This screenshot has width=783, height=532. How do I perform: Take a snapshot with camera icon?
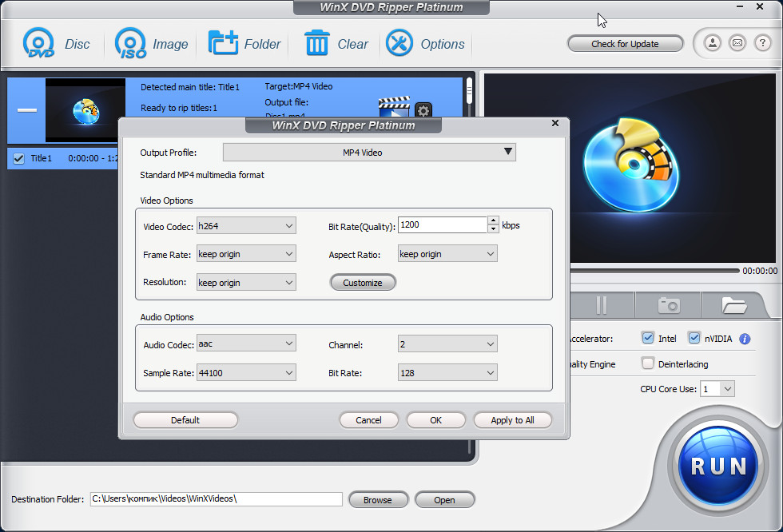pos(669,305)
